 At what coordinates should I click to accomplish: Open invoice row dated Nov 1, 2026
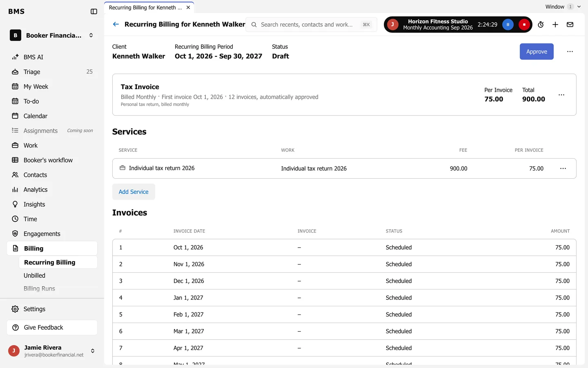pyautogui.click(x=344, y=264)
